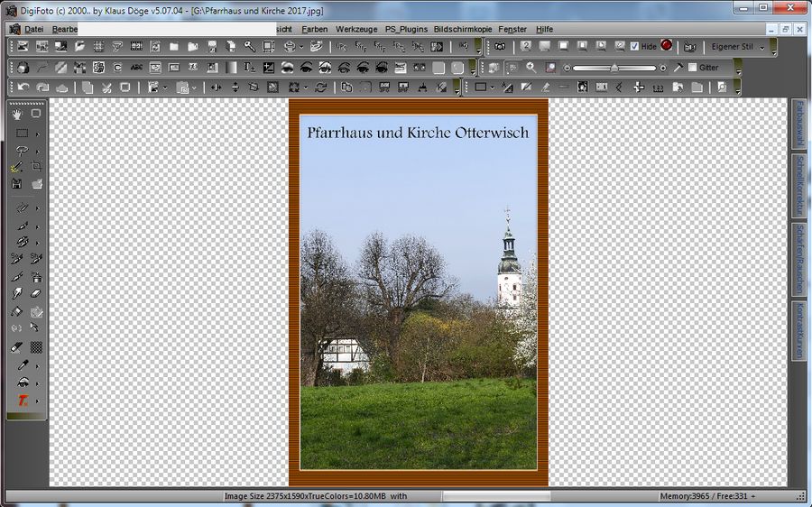Image resolution: width=812 pixels, height=507 pixels.
Task: Pick the Crop tool in toolbox
Action: tap(37, 167)
